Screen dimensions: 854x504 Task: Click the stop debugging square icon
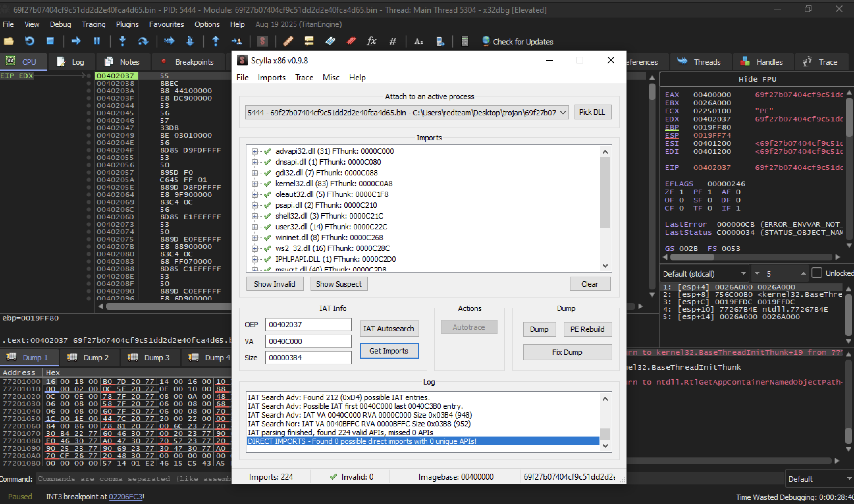click(50, 41)
